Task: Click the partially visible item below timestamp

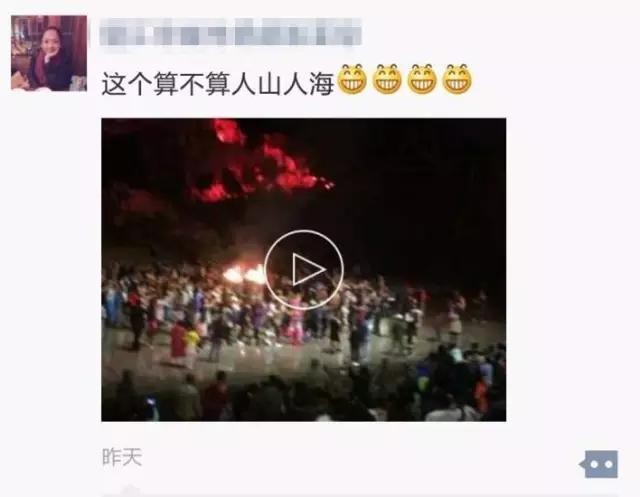Action: tap(129, 491)
